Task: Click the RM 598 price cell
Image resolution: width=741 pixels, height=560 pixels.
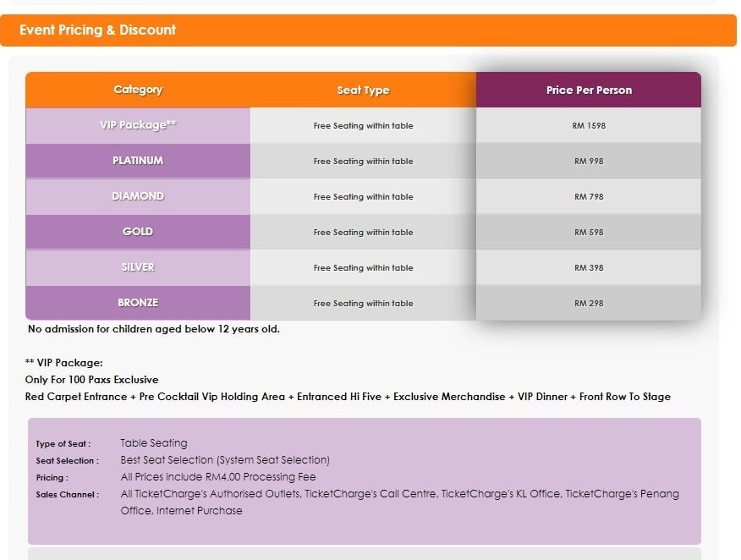Action: tap(589, 233)
